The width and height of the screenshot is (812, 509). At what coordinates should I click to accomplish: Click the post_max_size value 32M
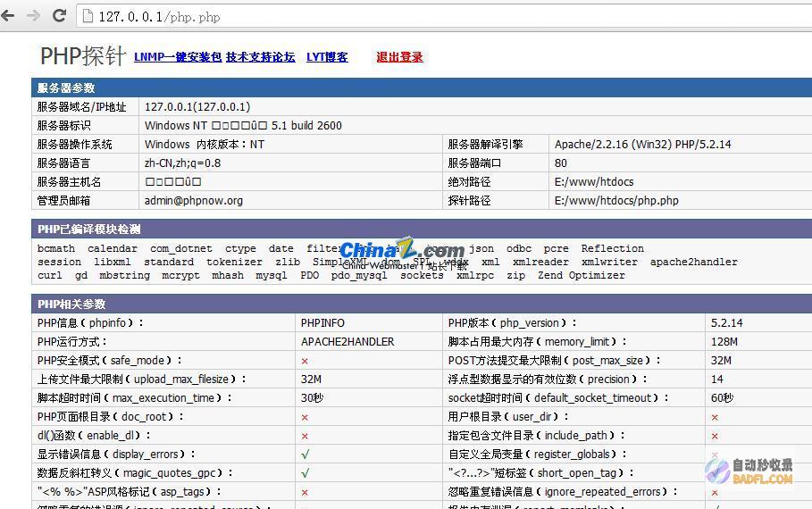pyautogui.click(x=722, y=361)
